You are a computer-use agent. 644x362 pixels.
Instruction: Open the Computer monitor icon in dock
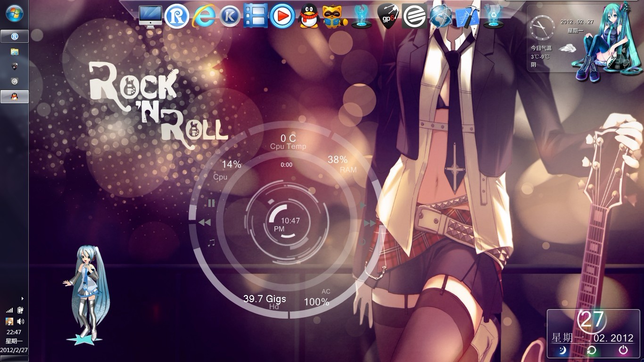151,17
